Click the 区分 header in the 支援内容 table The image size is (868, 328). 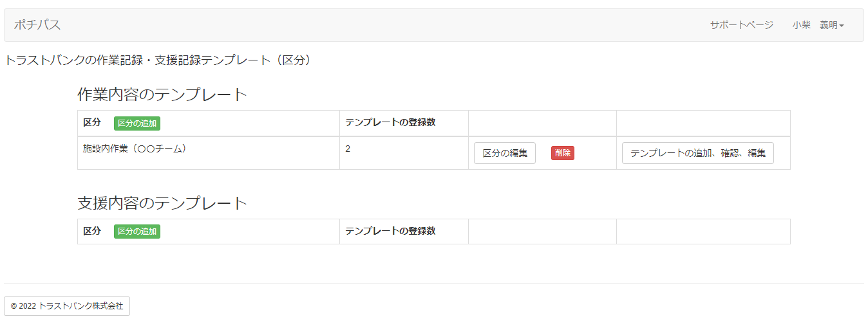tap(92, 231)
